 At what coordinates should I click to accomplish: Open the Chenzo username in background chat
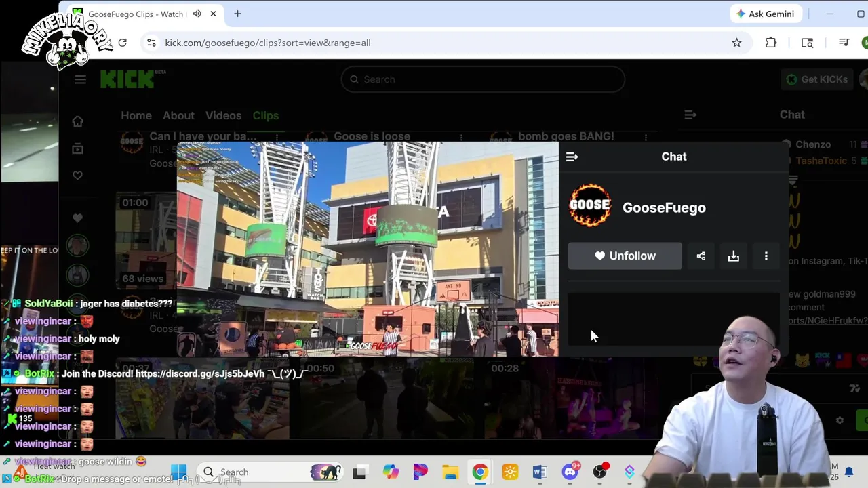point(813,144)
